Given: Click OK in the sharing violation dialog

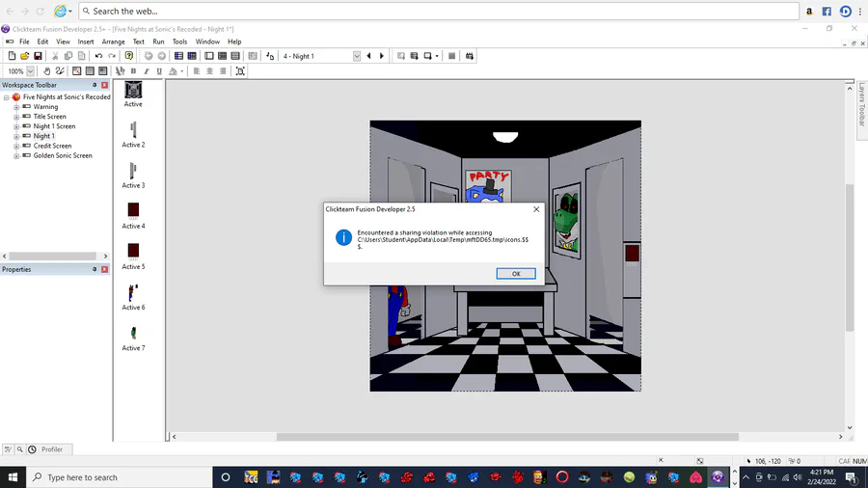Looking at the screenshot, I should coord(516,273).
